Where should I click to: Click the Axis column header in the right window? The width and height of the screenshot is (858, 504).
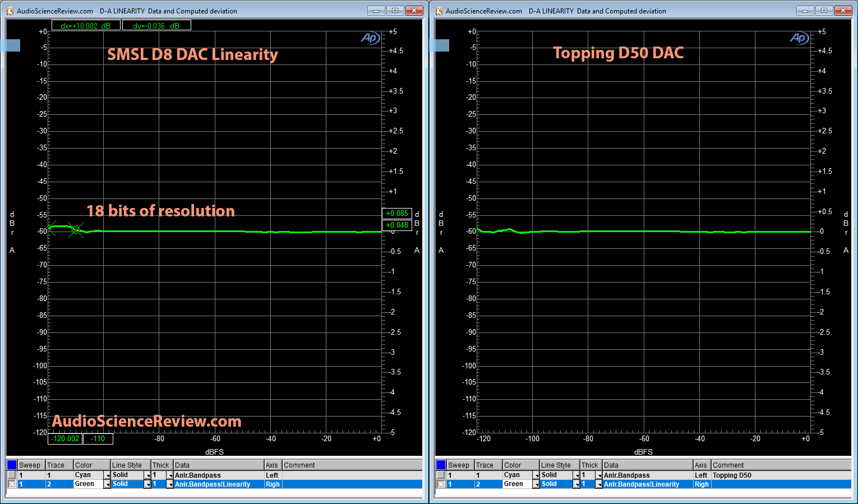(702, 465)
